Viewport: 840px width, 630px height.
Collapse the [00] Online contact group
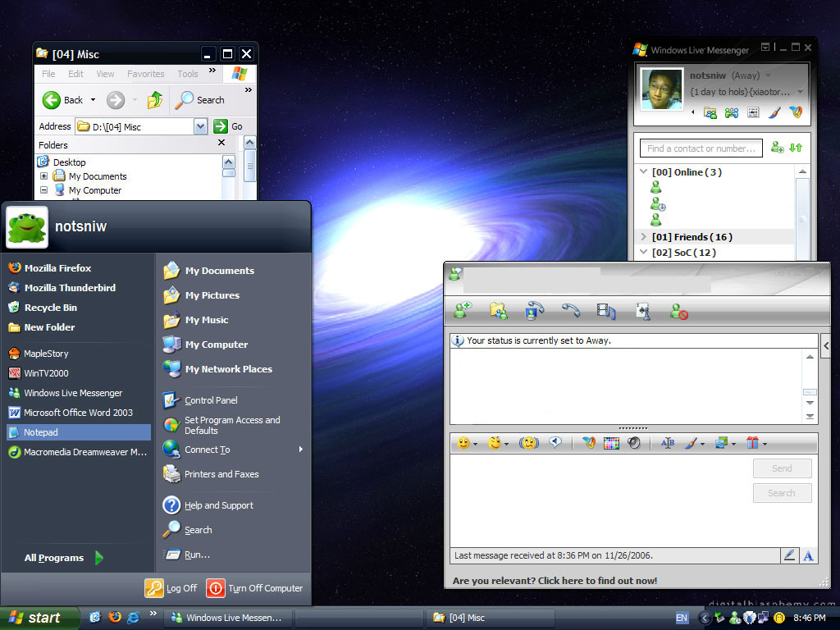point(643,172)
